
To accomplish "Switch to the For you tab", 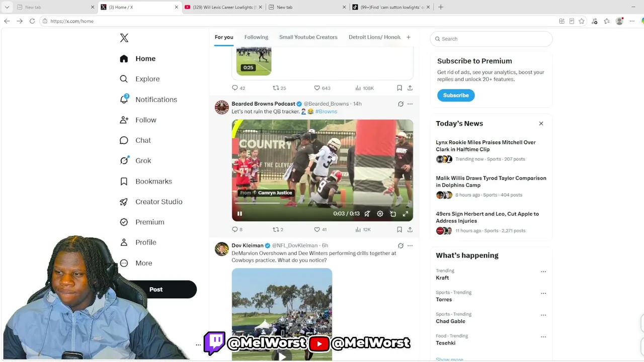I will [224, 37].
